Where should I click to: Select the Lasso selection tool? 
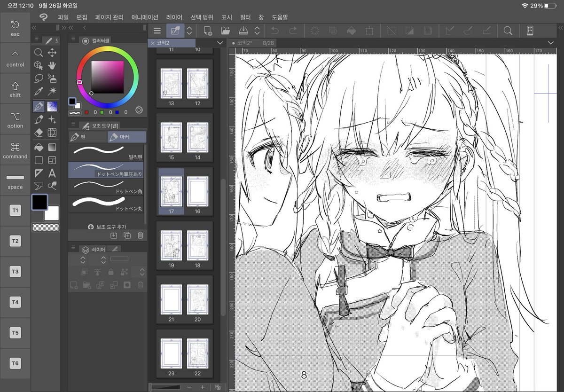point(39,78)
